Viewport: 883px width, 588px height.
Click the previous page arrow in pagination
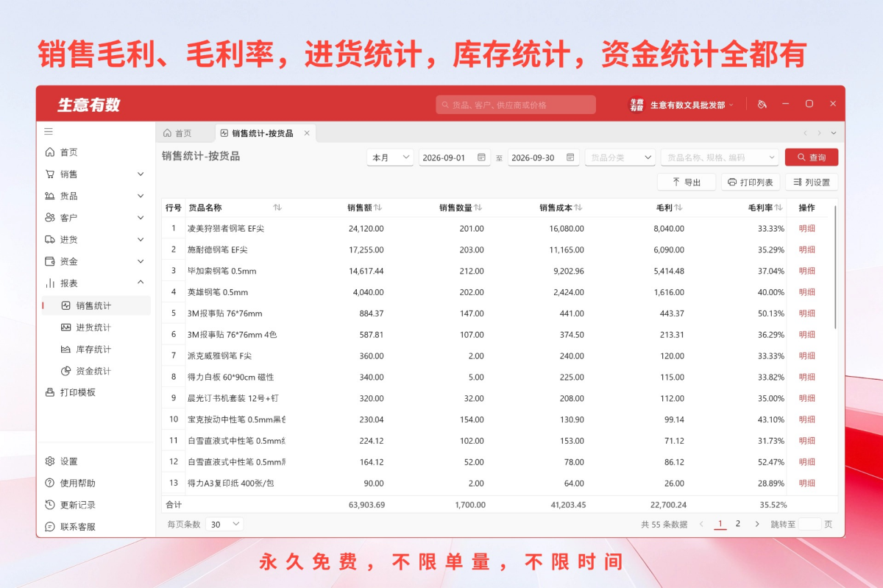pos(701,524)
